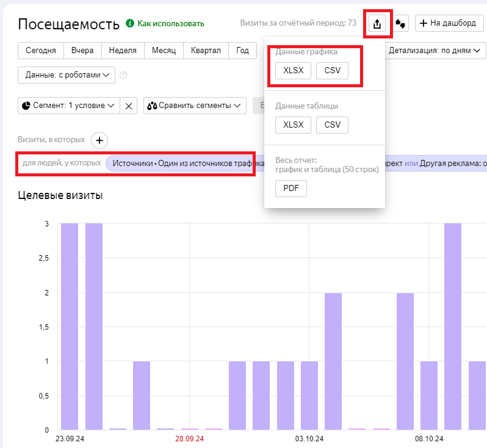Viewport: 487px width, 448px height.
Task: Click the thumbs feedback icon
Action: coord(400,24)
